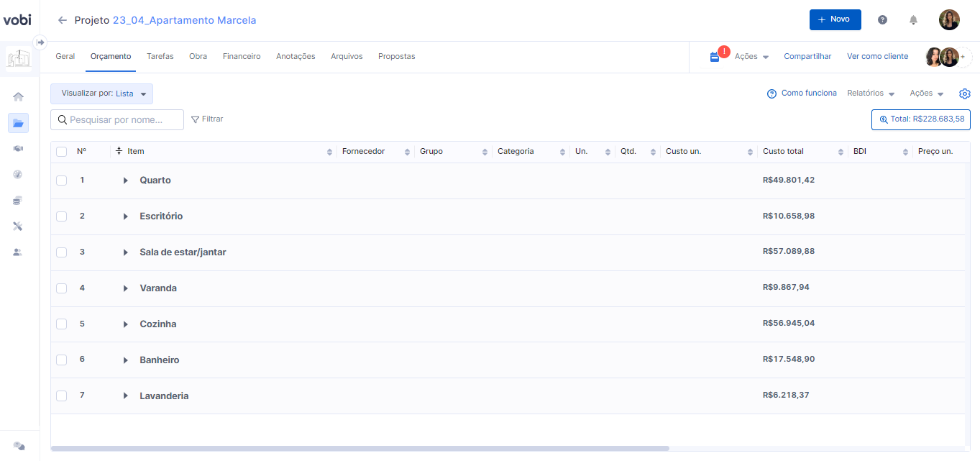
Task: Open the Filtrar filter button
Action: (207, 119)
